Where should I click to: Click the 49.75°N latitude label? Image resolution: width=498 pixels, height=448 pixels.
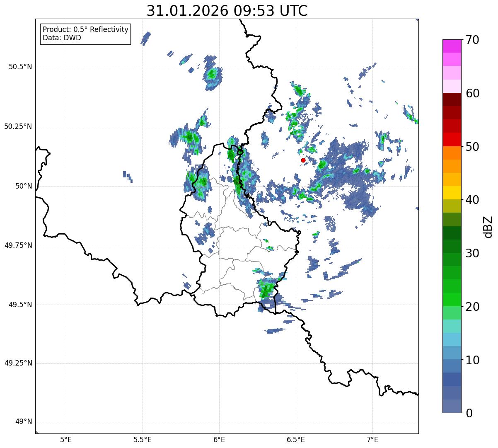click(18, 245)
